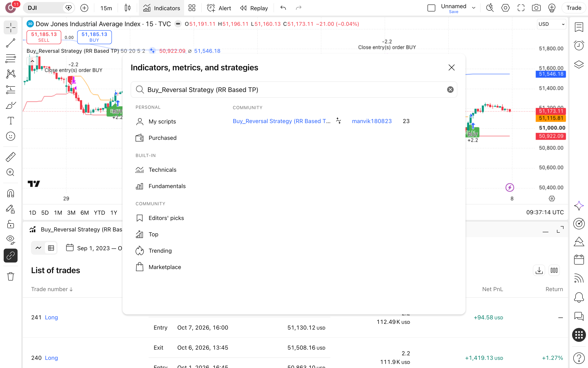Viewport: 588px width, 368px height.
Task: Open author manvik180823 profile link
Action: (372, 121)
